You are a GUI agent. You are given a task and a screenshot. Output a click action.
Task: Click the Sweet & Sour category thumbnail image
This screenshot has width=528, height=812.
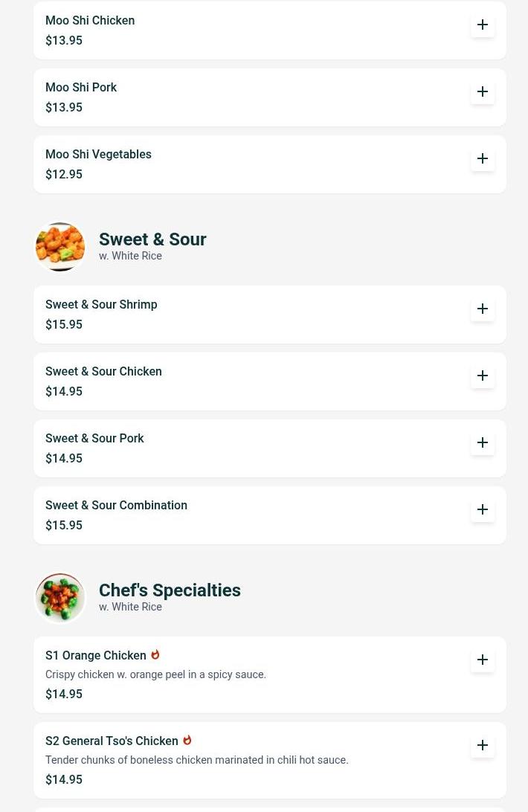pos(60,247)
